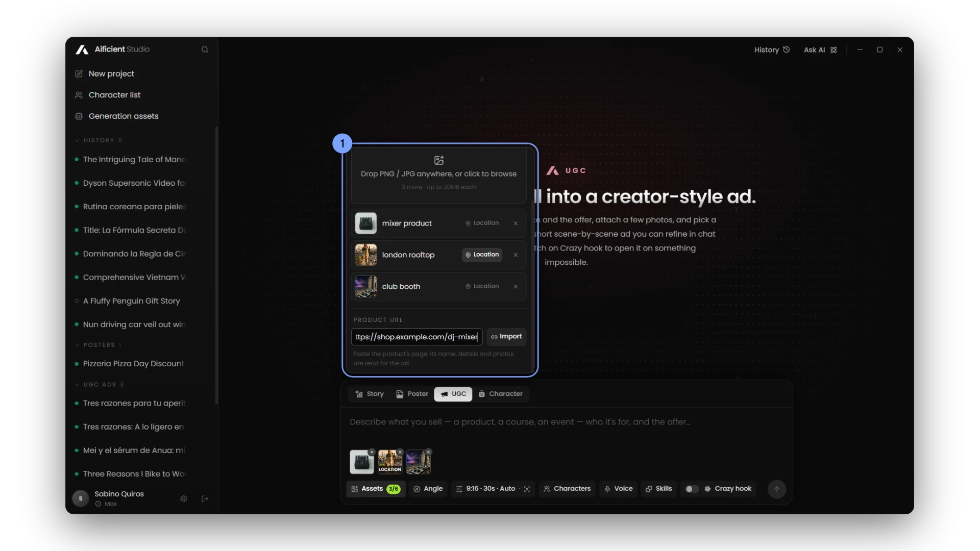This screenshot has height=551, width=980.
Task: Click the prompt description text field
Action: (566, 422)
